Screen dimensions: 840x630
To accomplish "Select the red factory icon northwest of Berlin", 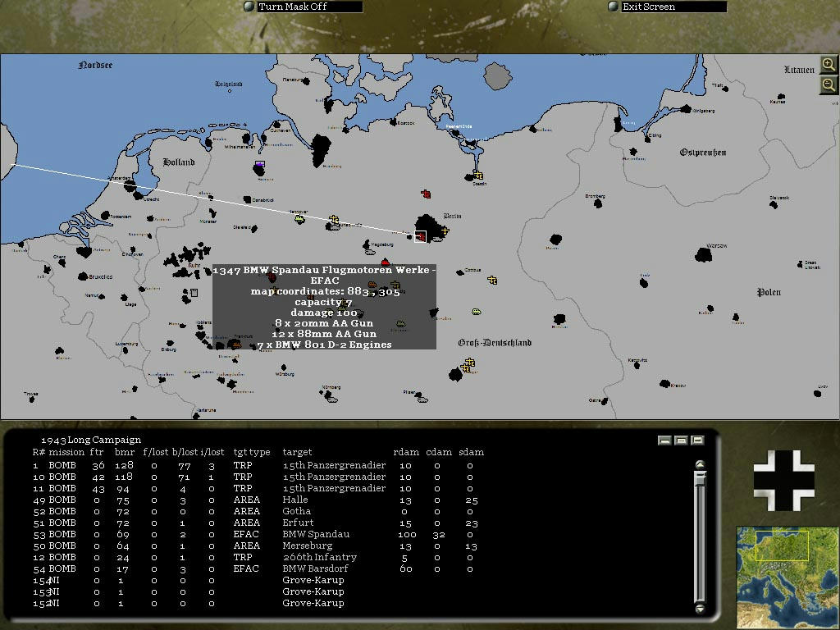I will point(426,194).
